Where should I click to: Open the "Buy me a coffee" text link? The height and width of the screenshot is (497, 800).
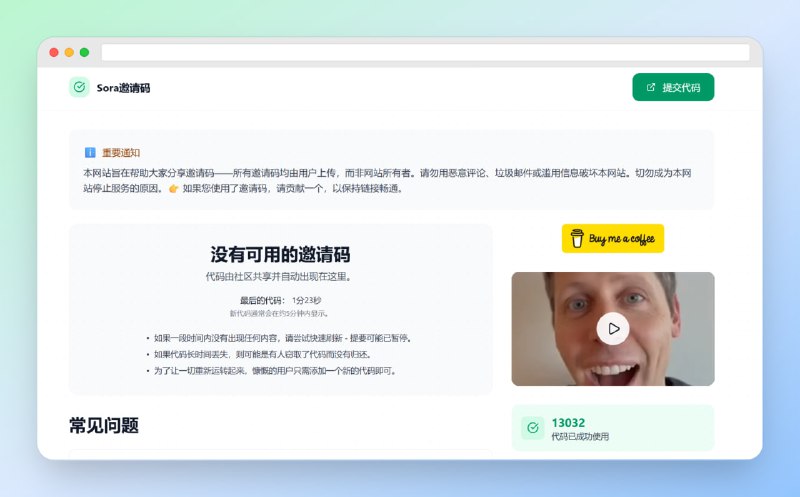[x=623, y=239]
